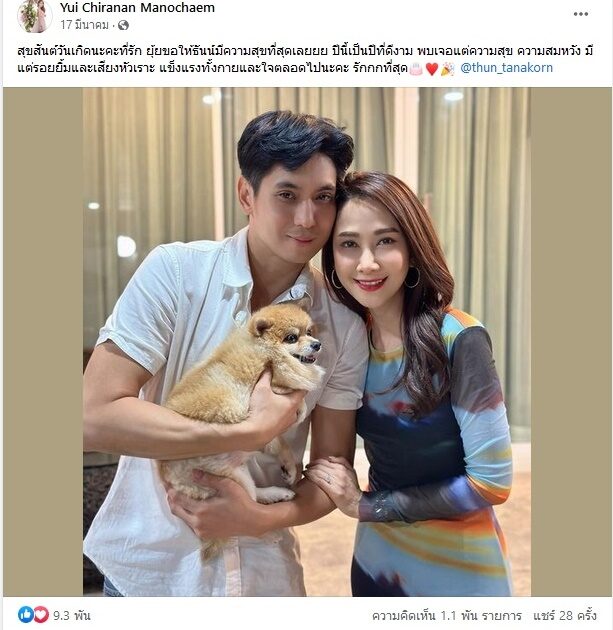Click the 17 มีนาคม post date
The image size is (613, 630).
click(85, 25)
